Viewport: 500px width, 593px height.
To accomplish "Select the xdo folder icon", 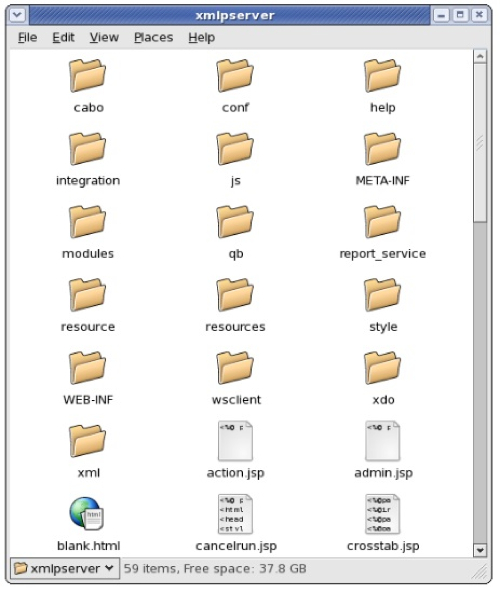I will click(x=383, y=368).
